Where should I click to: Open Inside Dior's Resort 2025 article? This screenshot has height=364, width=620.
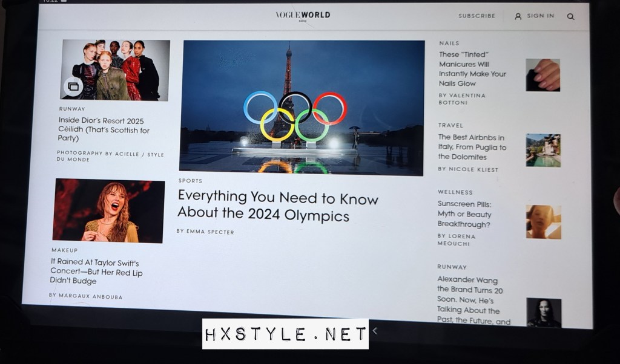pos(104,129)
